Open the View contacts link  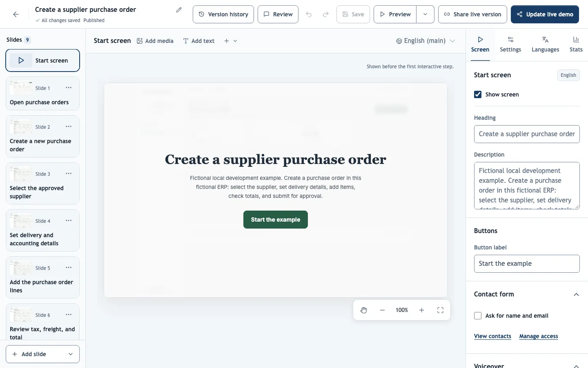click(x=492, y=336)
